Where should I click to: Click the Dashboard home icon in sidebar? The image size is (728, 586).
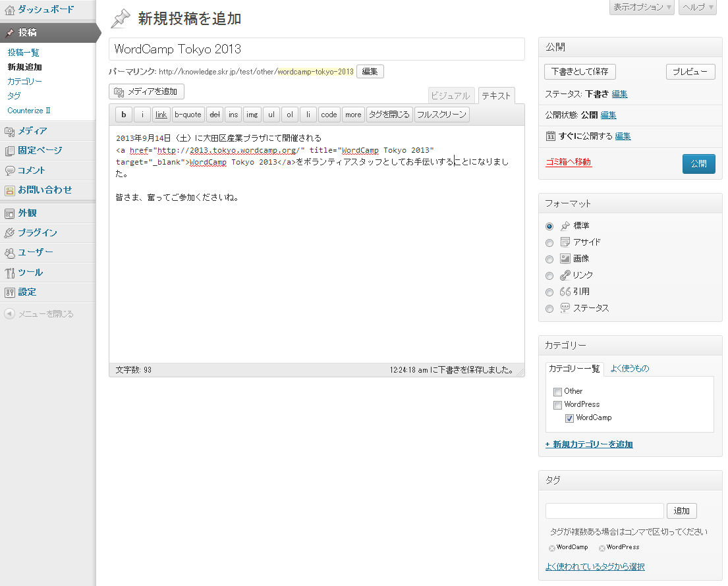click(x=10, y=10)
